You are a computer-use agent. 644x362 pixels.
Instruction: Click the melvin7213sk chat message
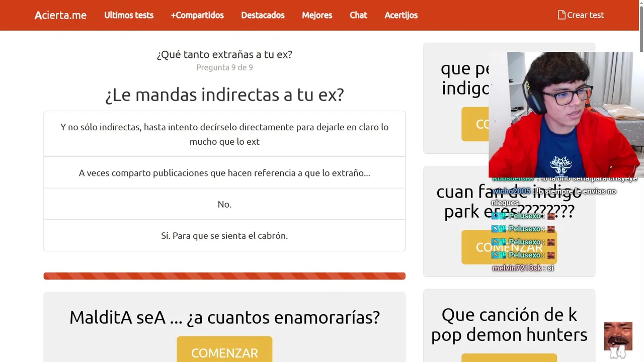click(x=523, y=268)
